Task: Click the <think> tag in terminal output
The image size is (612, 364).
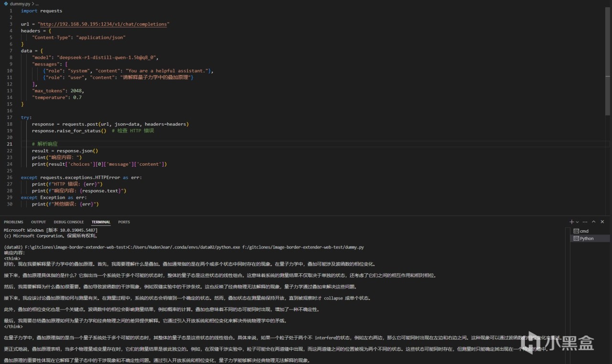Action: 12,258
